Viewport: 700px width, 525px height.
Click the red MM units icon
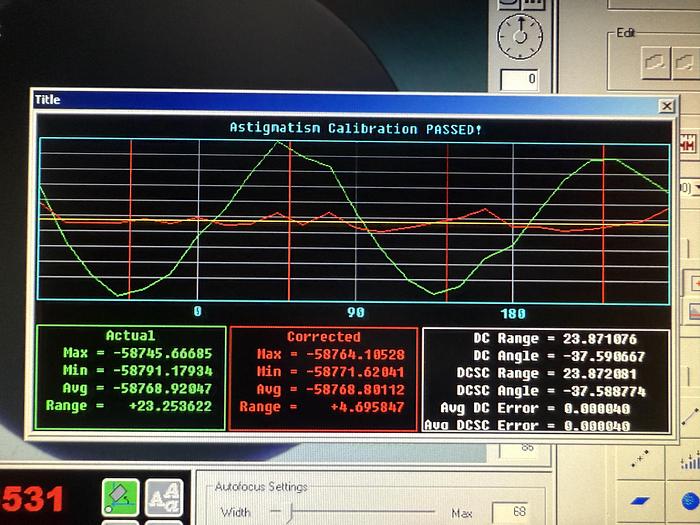pos(688,145)
